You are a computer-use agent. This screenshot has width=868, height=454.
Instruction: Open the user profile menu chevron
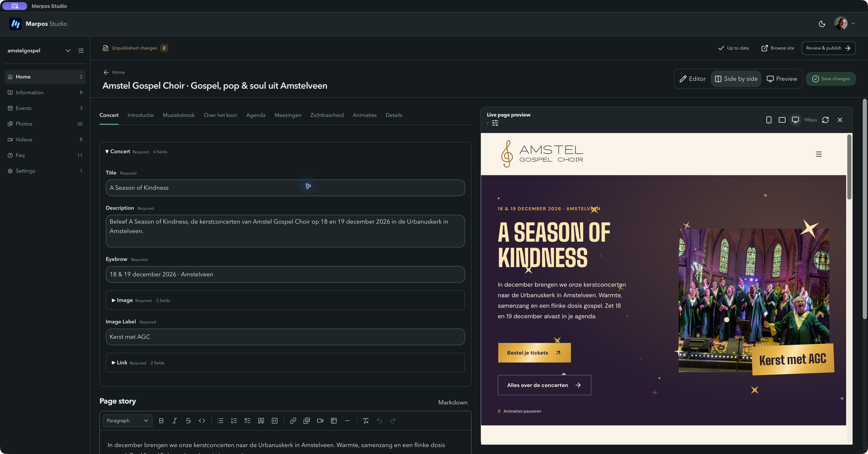pyautogui.click(x=853, y=24)
